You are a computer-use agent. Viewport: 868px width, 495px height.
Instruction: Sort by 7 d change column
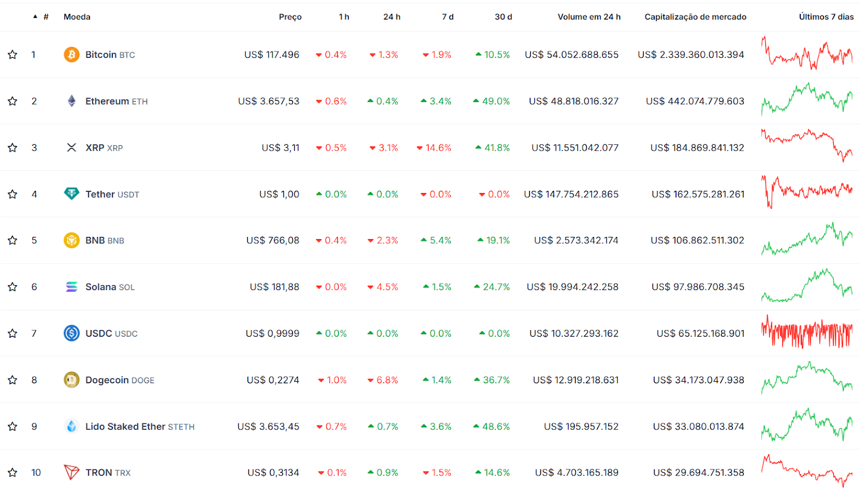point(448,17)
